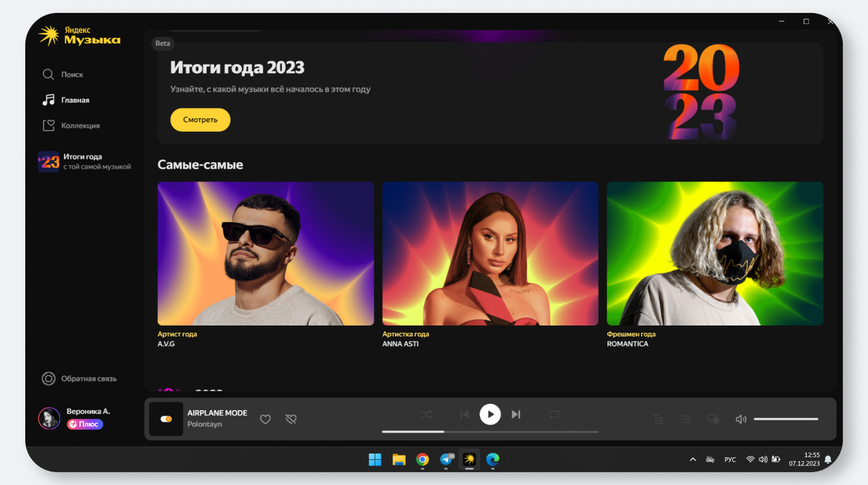Minimize the Yandex Music window

(x=781, y=21)
